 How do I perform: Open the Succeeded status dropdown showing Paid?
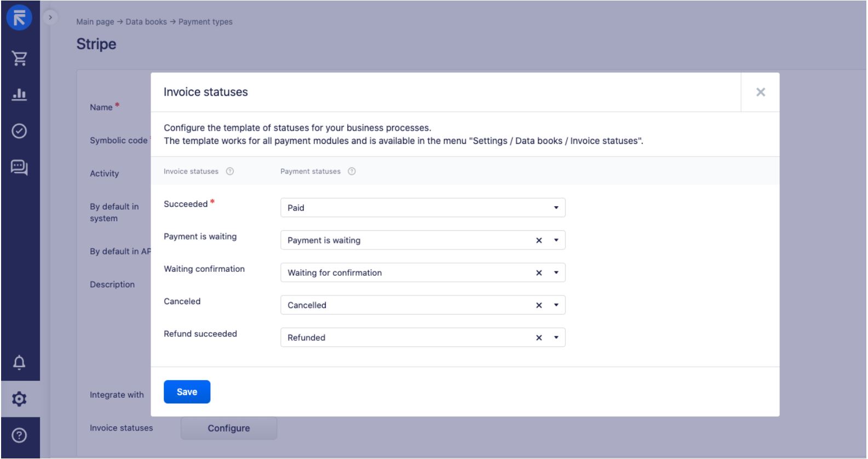pyautogui.click(x=423, y=208)
